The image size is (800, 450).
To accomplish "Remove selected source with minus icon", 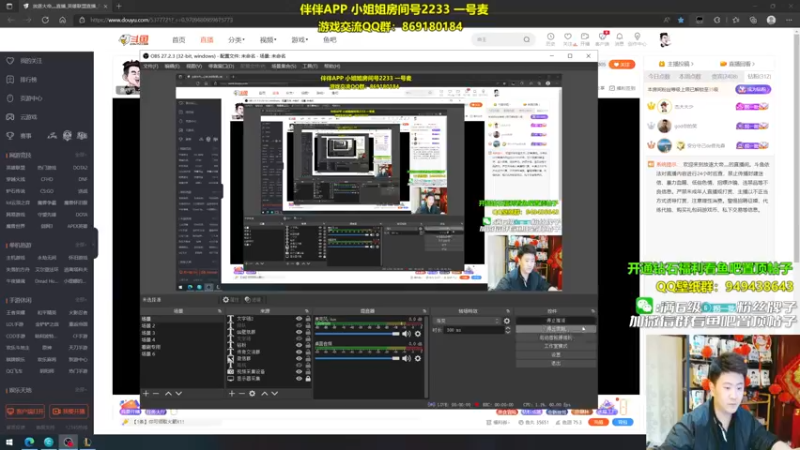I will point(242,393).
